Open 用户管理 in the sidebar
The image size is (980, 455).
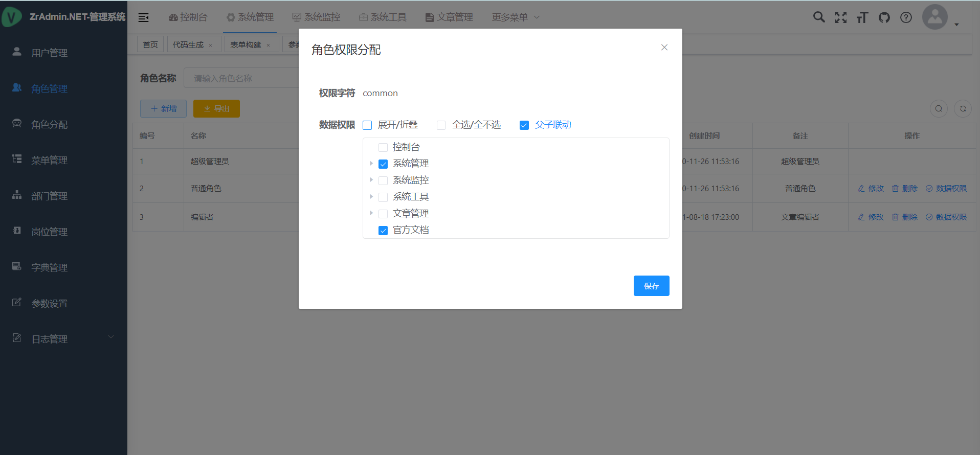tap(49, 53)
